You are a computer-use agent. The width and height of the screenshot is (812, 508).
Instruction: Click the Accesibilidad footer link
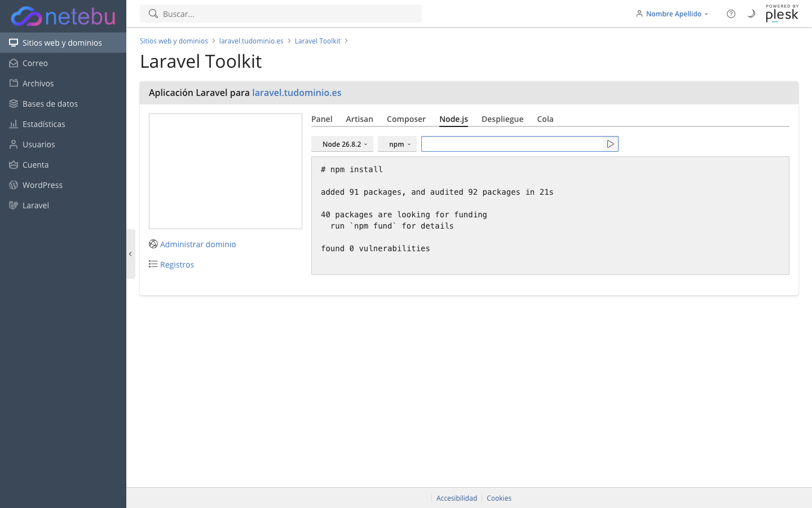457,498
